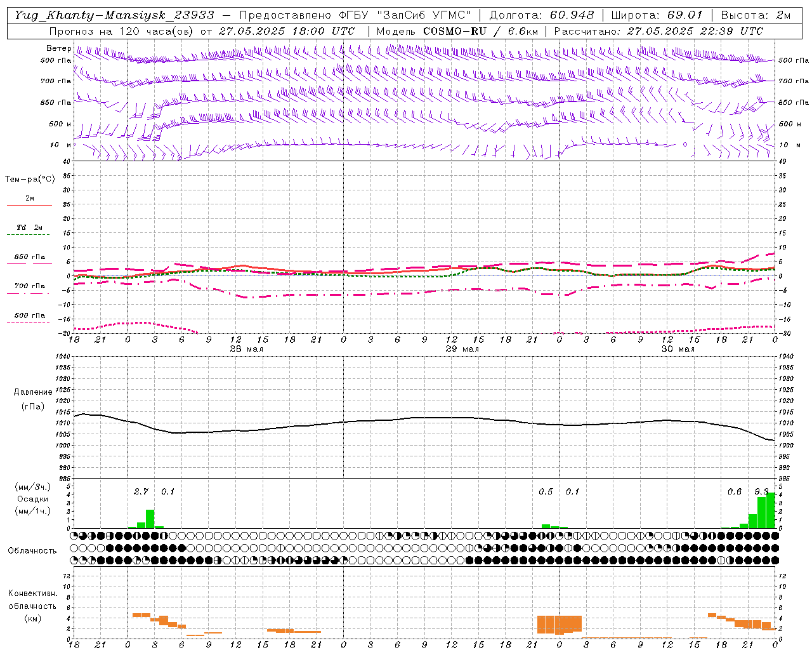Click the 'Предоставлено ФГБУ "ЗапСиб УГМС"' text

pos(355,15)
